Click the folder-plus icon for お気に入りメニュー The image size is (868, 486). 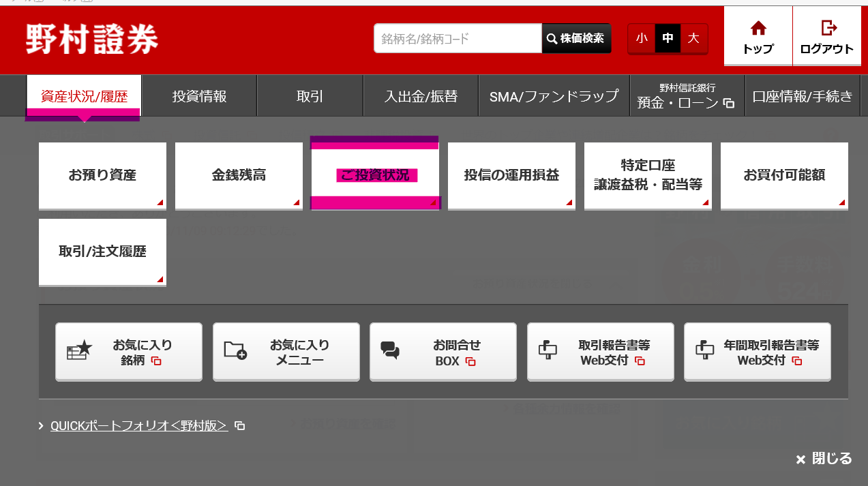tap(236, 350)
